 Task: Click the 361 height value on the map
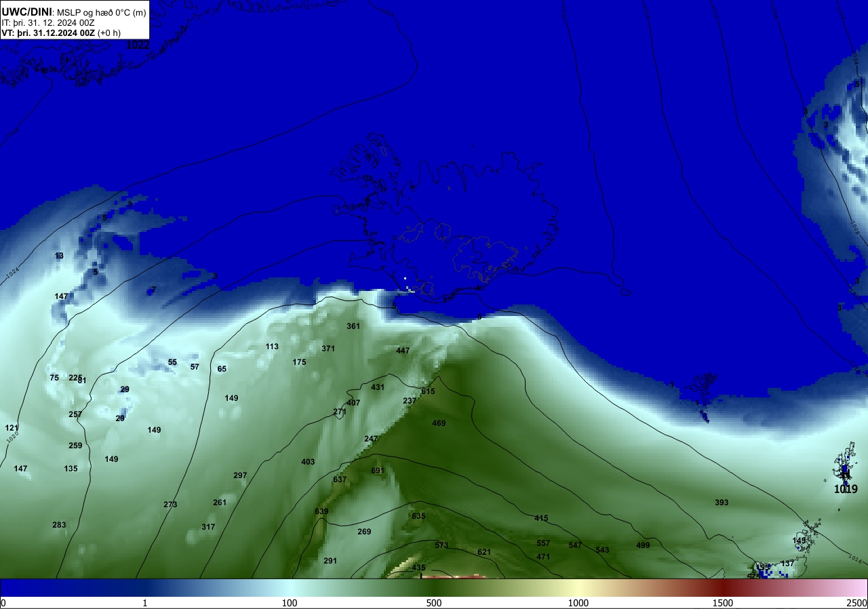click(x=353, y=326)
